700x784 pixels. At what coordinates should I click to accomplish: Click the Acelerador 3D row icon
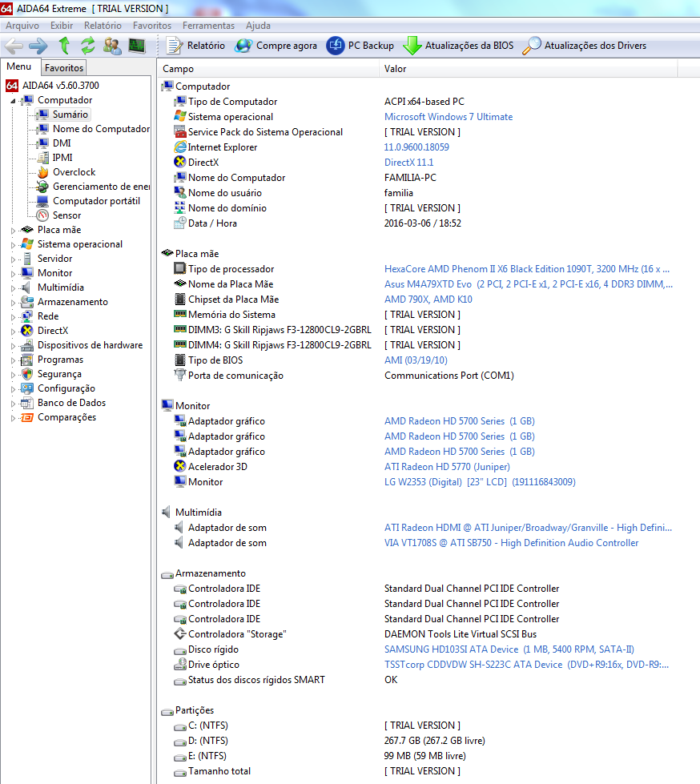pos(180,467)
